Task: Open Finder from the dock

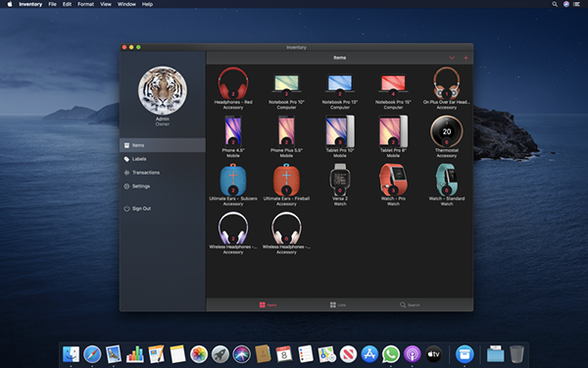Action: [x=71, y=354]
